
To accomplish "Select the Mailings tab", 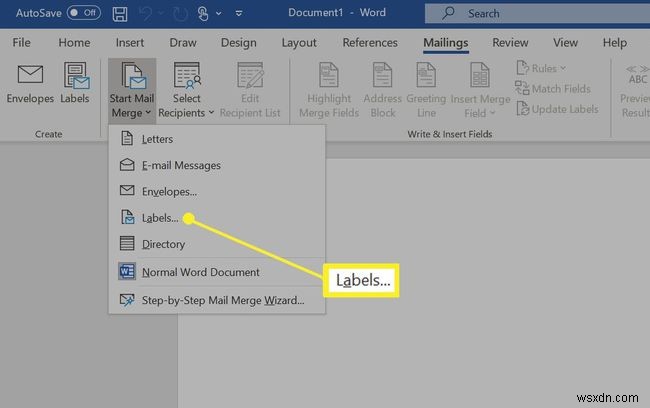I will pos(446,43).
